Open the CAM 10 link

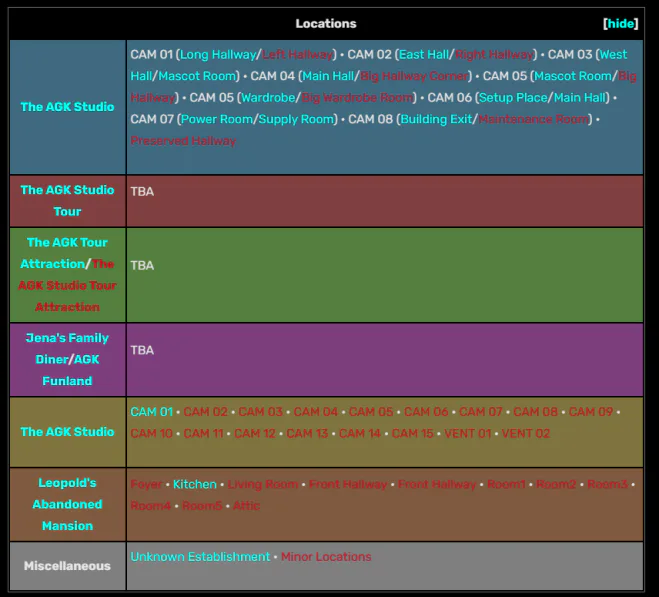tap(151, 433)
